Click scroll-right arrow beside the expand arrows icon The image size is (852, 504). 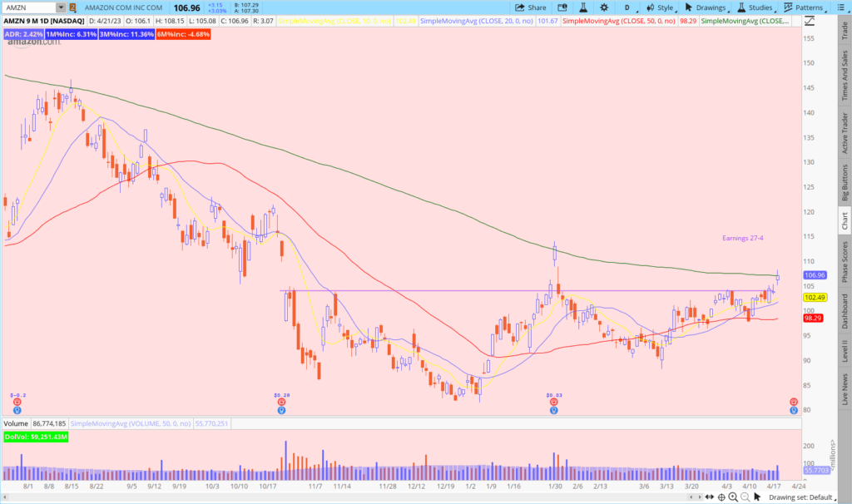699,497
